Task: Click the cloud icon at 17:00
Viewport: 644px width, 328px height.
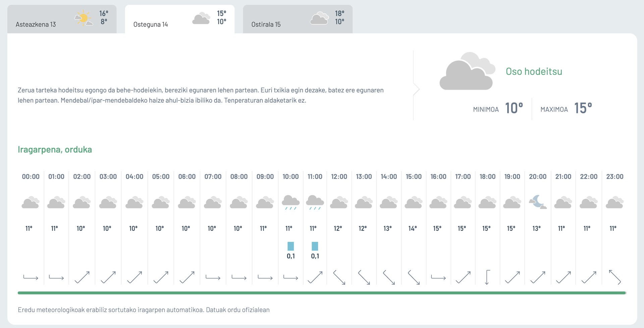Action: pos(463,203)
